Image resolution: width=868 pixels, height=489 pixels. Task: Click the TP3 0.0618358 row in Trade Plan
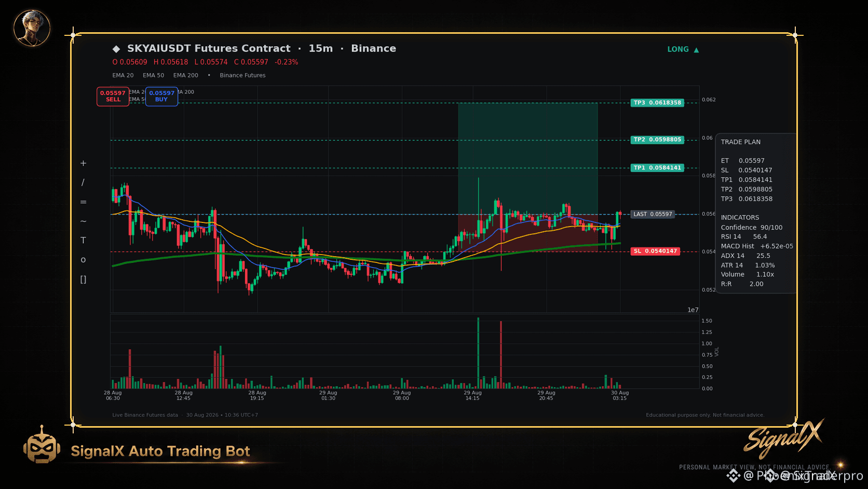[747, 199]
